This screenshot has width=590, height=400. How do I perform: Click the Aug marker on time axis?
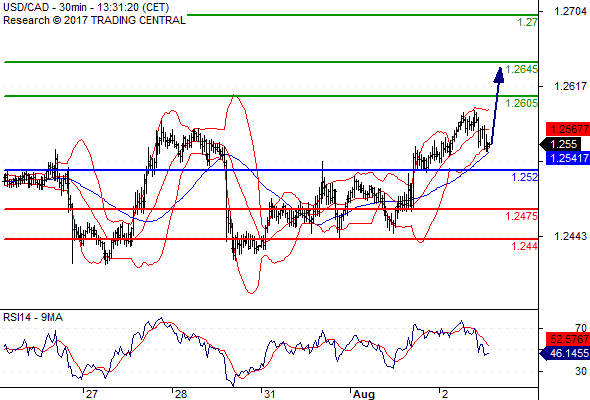click(x=363, y=394)
